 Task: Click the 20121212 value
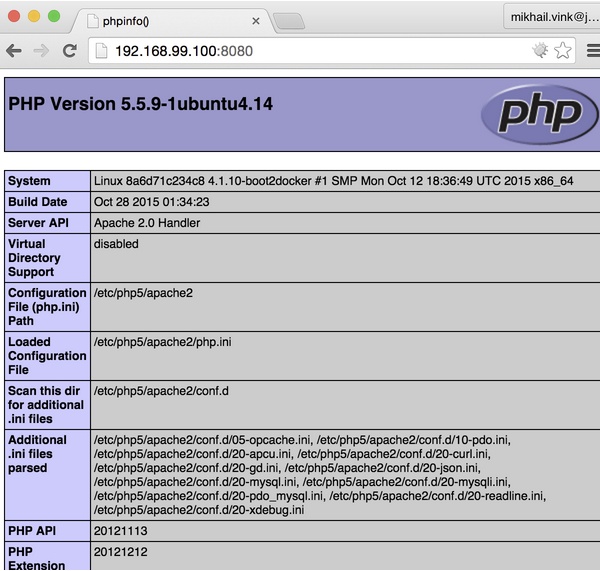(x=121, y=552)
